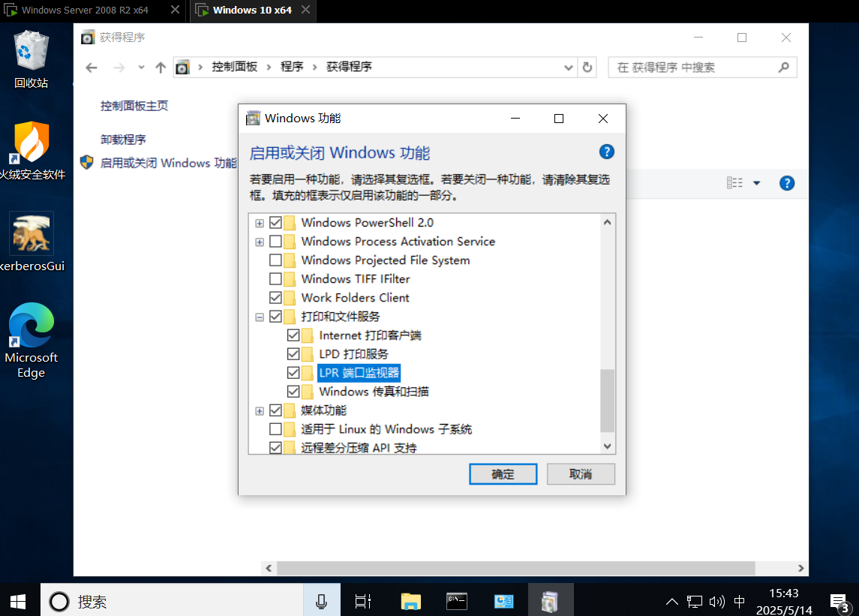Click the Windows Features taskbar icon

coord(550,601)
